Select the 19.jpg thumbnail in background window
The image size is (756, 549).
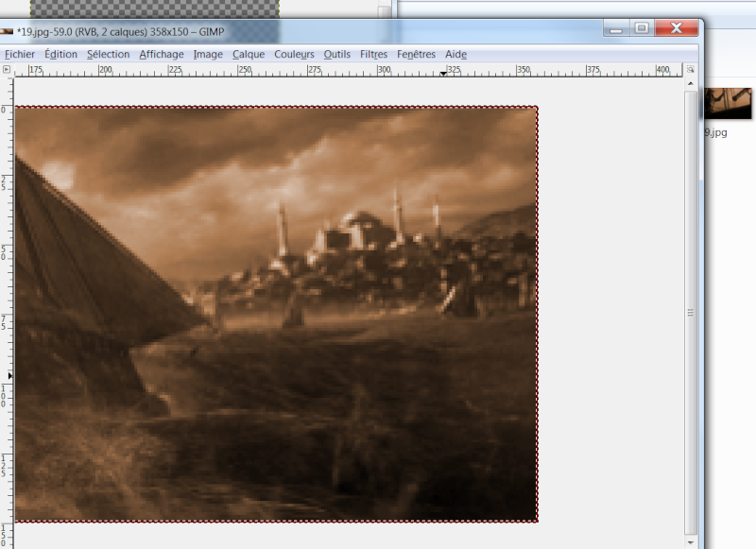pos(728,103)
